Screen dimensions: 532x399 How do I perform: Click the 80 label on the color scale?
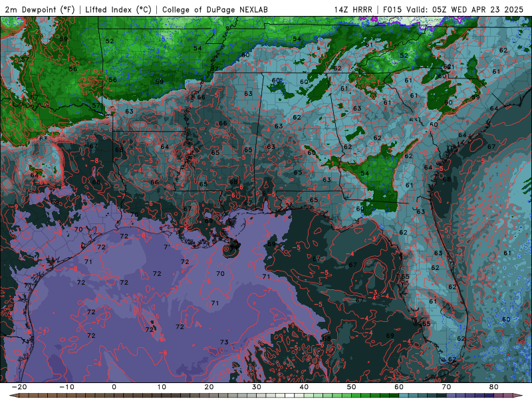coord(494,387)
